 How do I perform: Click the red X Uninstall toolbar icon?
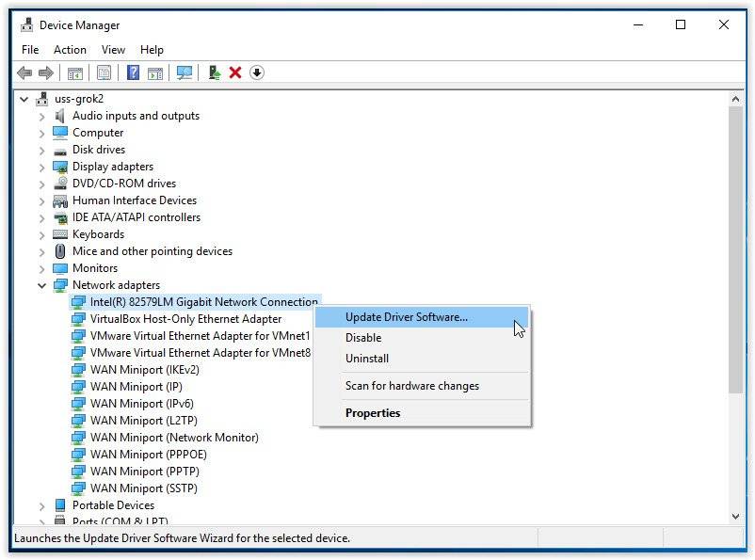tap(235, 72)
